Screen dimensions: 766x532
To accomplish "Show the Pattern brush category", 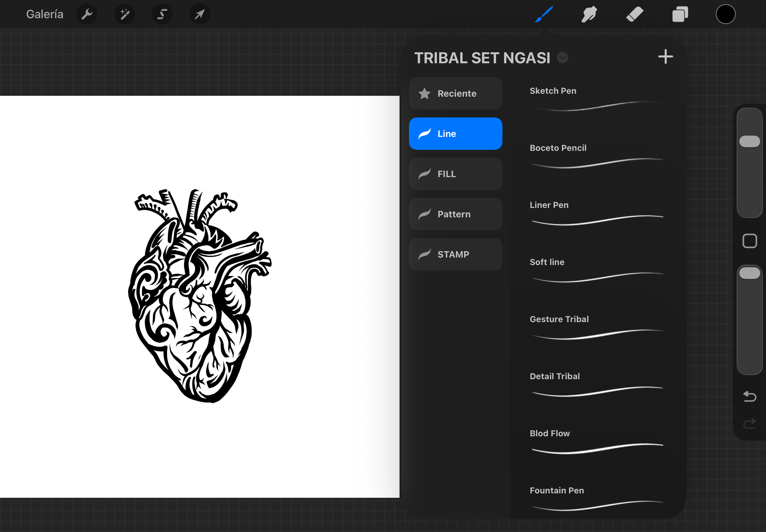I will pyautogui.click(x=455, y=214).
